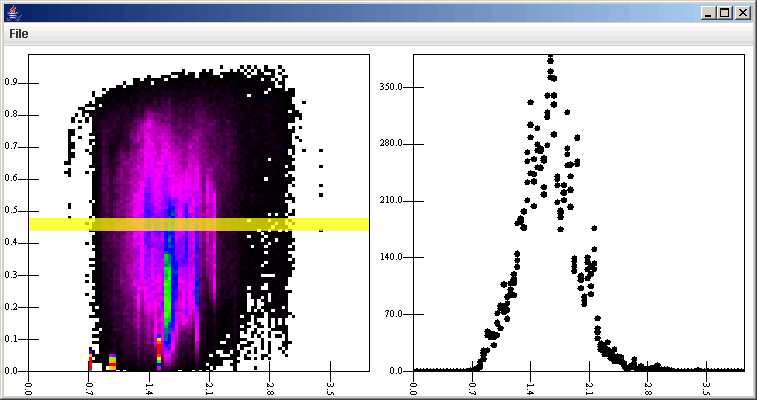The width and height of the screenshot is (757, 400).
Task: Click the 350.0 label on scatter plot axis
Action: 390,87
